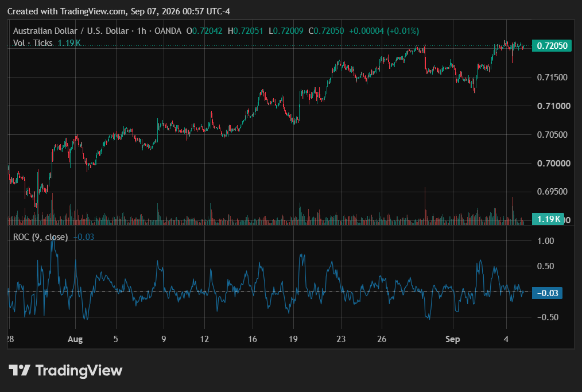Open the ROC (9, close) indicator legend
The image size is (582, 392).
[x=40, y=237]
